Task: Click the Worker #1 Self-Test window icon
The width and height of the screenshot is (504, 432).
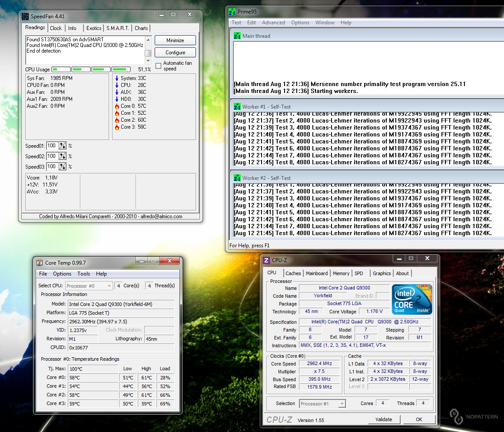Action: click(x=237, y=106)
